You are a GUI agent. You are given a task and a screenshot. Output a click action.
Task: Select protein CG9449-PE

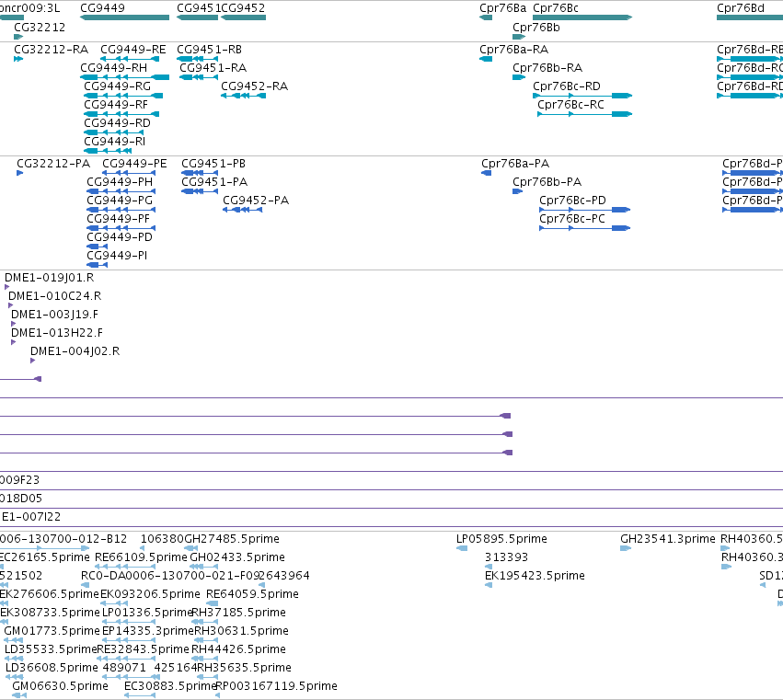[x=135, y=164]
